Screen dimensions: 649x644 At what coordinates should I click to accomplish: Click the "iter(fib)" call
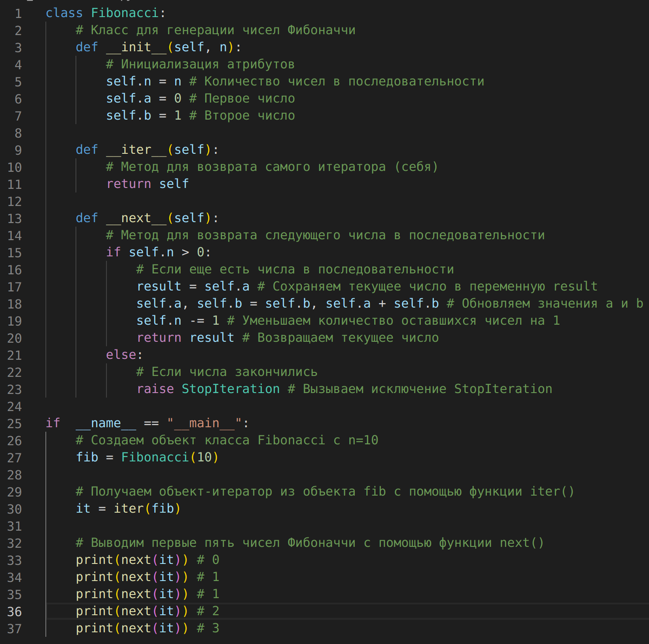[x=147, y=509]
